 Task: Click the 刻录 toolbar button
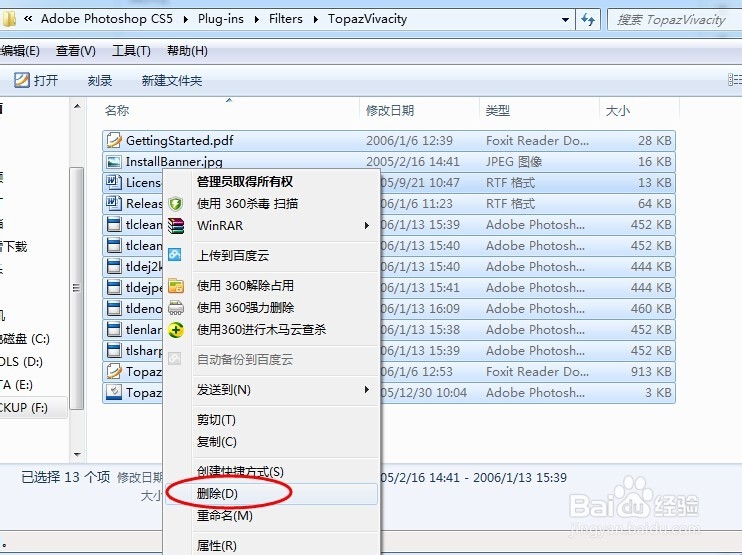pos(100,80)
